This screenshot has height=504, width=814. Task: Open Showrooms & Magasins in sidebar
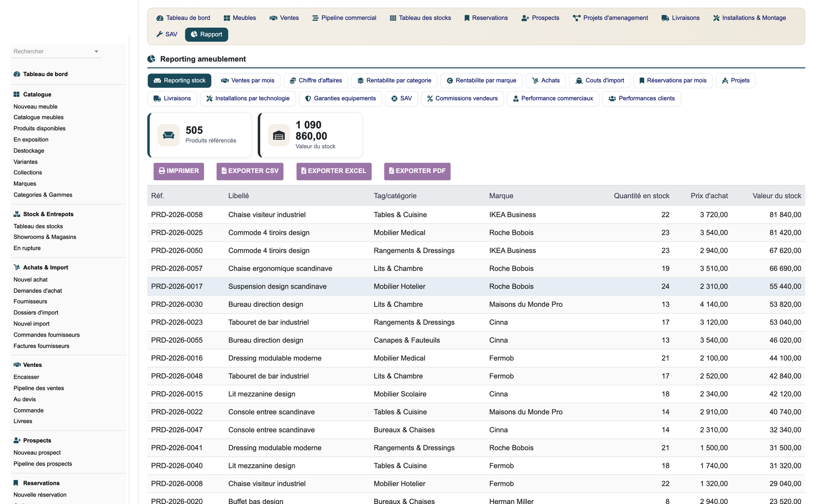[45, 237]
